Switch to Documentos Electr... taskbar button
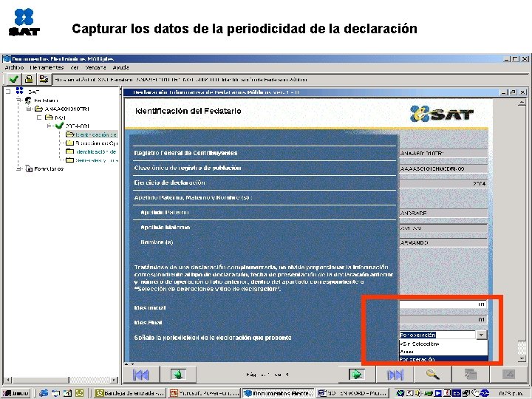This screenshot has width=532, height=399. pyautogui.click(x=279, y=393)
